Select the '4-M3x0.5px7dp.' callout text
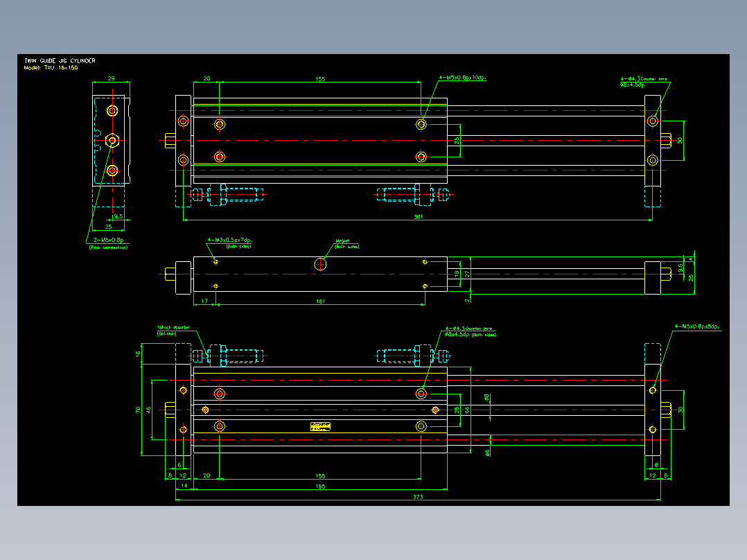Viewport: 747px width, 560px height. 229,240
